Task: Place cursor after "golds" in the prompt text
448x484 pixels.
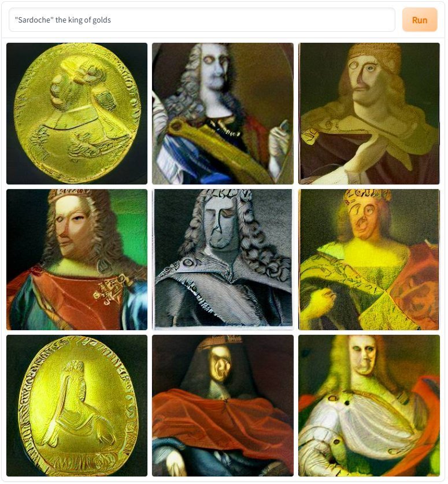Action: coord(111,20)
